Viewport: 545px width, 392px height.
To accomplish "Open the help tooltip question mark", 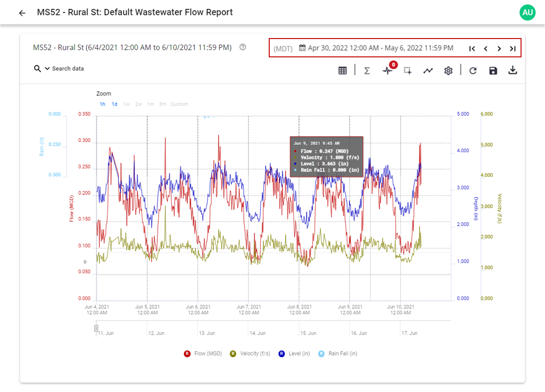I will (242, 47).
